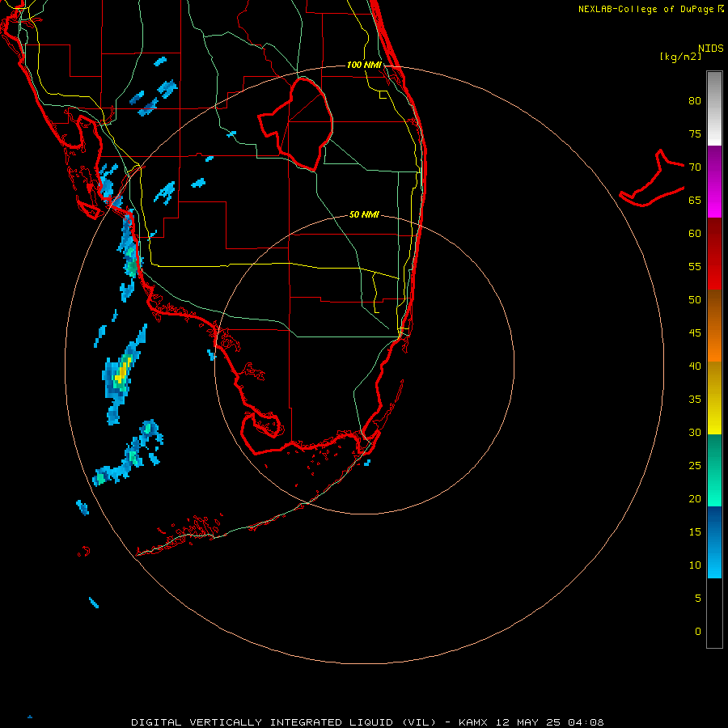Click the 35 value on the color scale
Viewport: 728px width, 728px height.
point(695,400)
